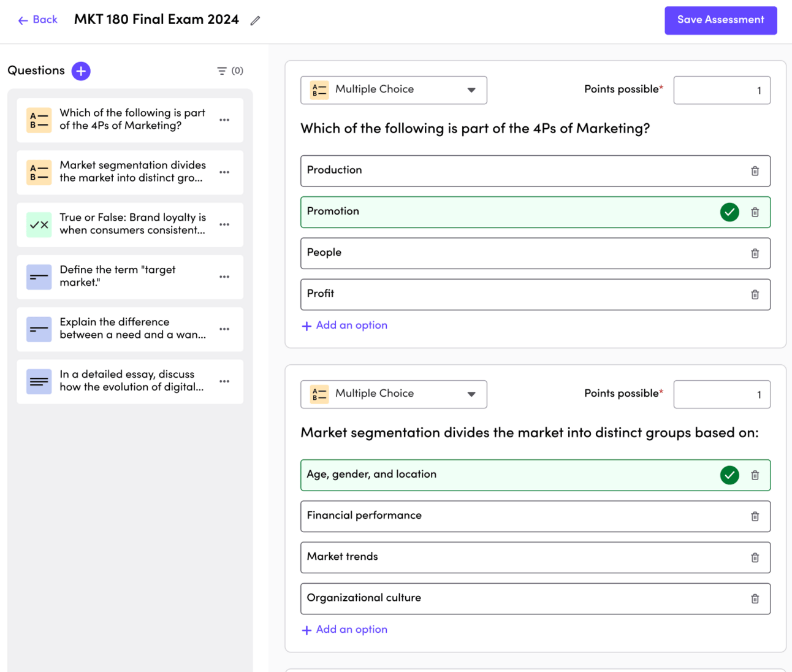Screen dimensions: 792x672
Task: Open more options for the target market question
Action: [x=224, y=277]
